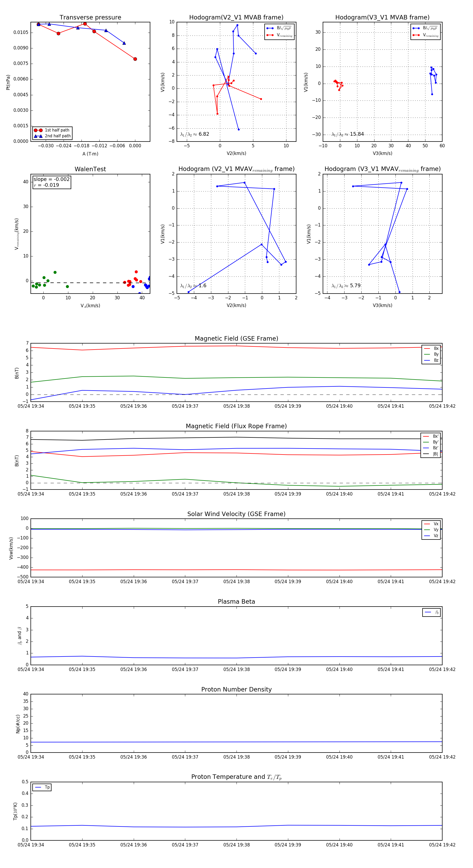The width and height of the screenshot is (473, 868).
Task: Click the λ1/λ3 ≈ 5.79 annotation
Action: (346, 286)
